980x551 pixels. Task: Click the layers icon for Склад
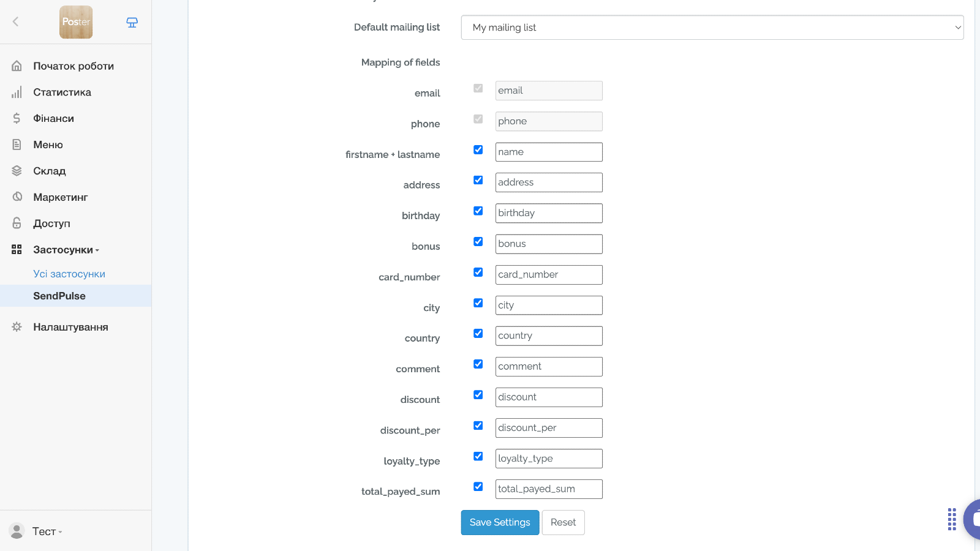tap(17, 171)
